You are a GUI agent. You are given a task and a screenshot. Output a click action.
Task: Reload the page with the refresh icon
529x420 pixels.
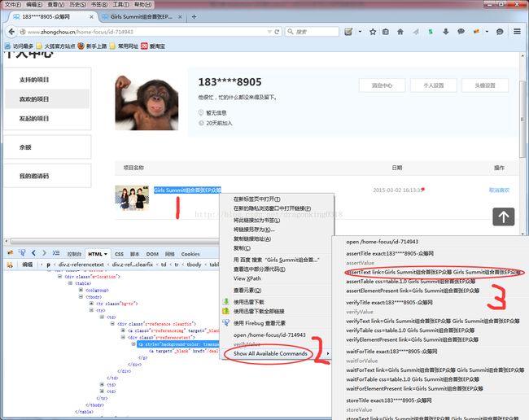(277, 32)
